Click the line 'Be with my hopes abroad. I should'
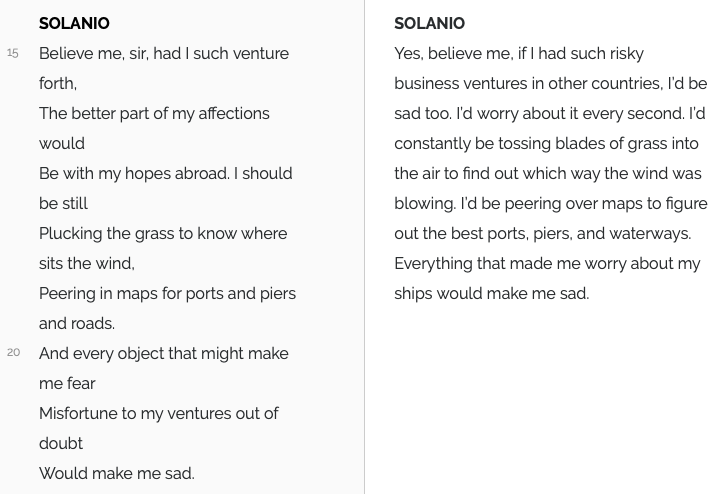This screenshot has height=494, width=724. tap(166, 174)
